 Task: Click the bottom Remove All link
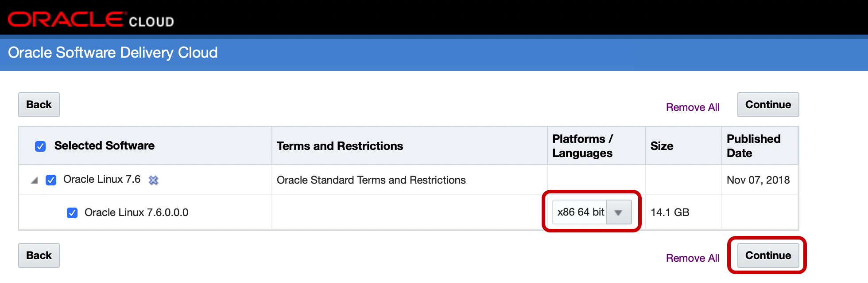pyautogui.click(x=693, y=258)
